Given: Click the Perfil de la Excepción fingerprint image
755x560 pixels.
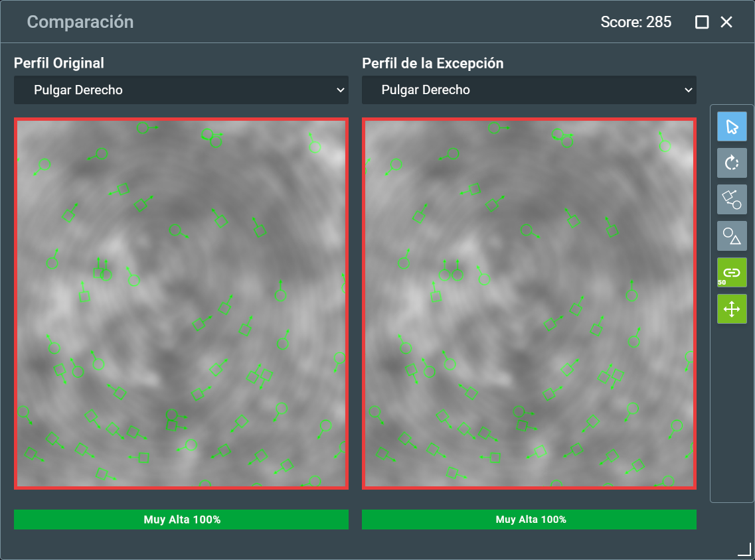Looking at the screenshot, I should (x=529, y=304).
